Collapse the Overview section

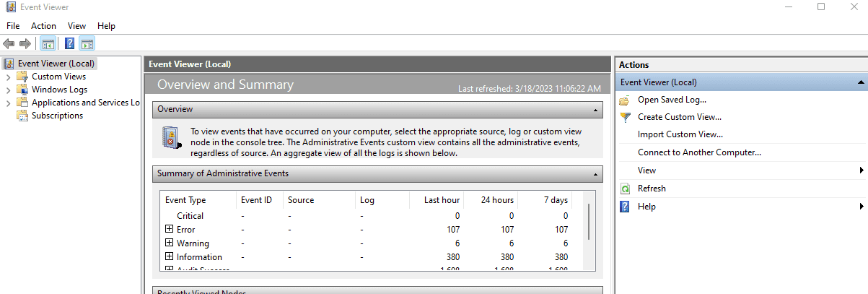[595, 110]
